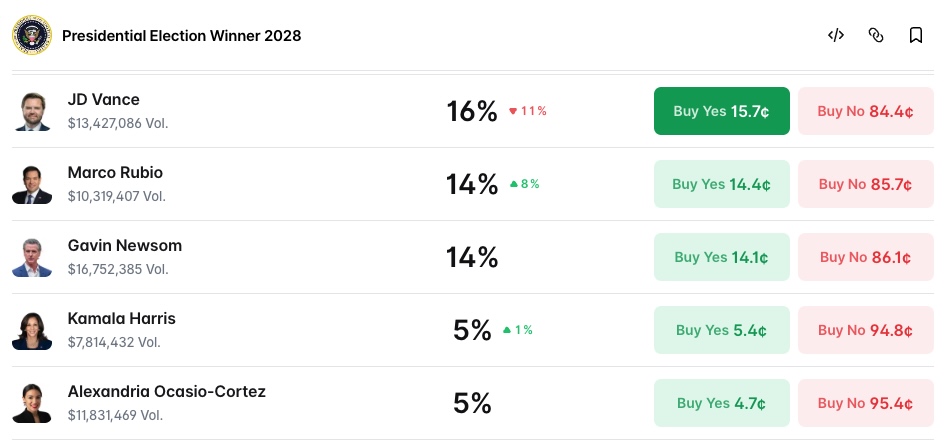Buy Yes on Kamala Harris at 5.4¢
Image resolution: width=947 pixels, height=442 pixels.
tap(722, 330)
